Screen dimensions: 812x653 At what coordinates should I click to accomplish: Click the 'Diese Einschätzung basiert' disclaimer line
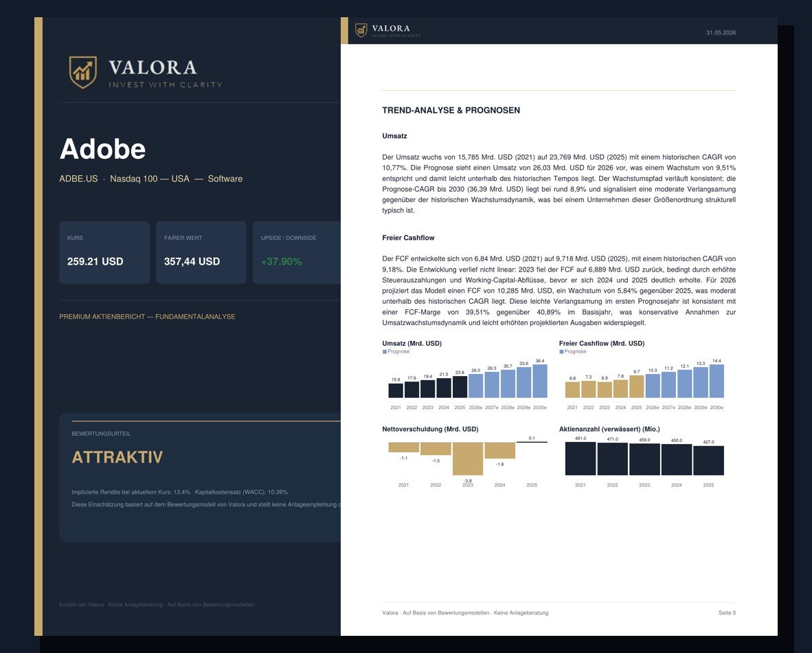(x=206, y=505)
